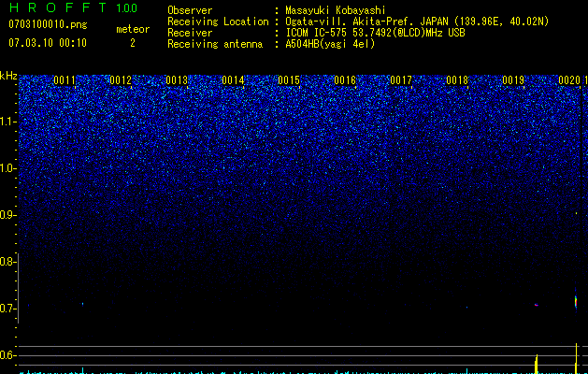Select observer name Masayuki Kobayashi
This screenshot has height=374, width=588.
pyautogui.click(x=336, y=10)
